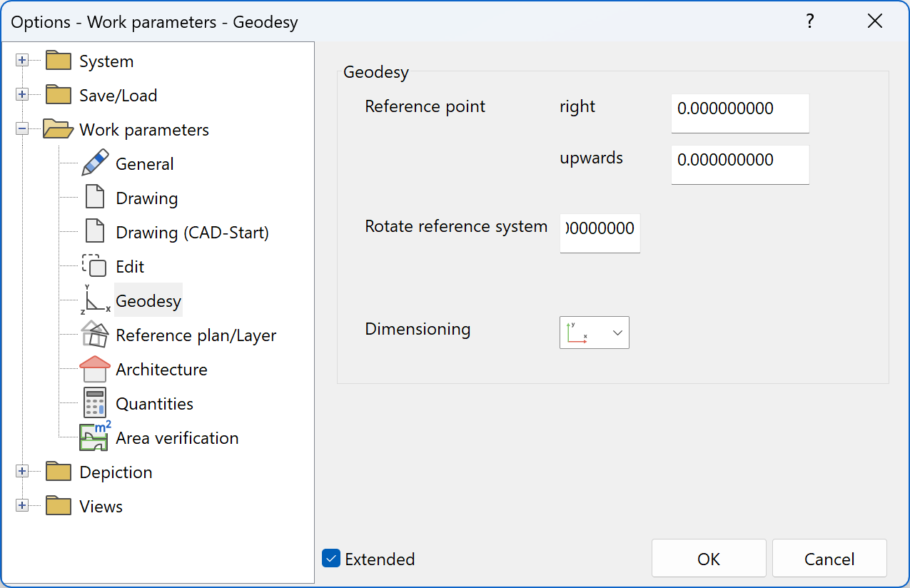Viewport: 910px width, 588px height.
Task: Dismiss the dialog with Cancel
Action: pyautogui.click(x=829, y=558)
